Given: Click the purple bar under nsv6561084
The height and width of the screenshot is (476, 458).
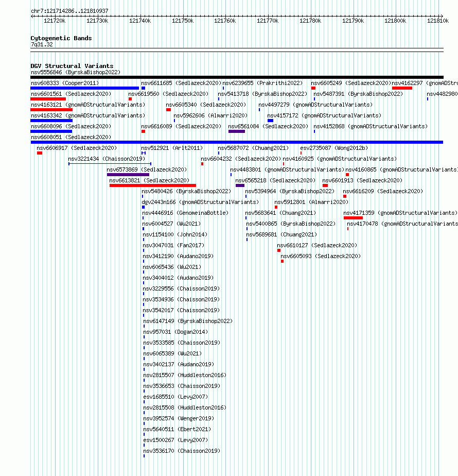Looking at the screenshot, I should click(237, 131).
